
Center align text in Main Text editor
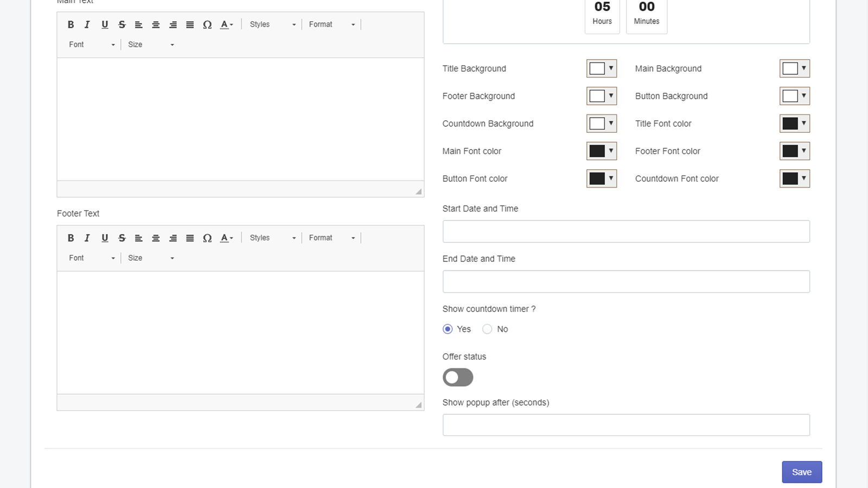click(x=156, y=24)
